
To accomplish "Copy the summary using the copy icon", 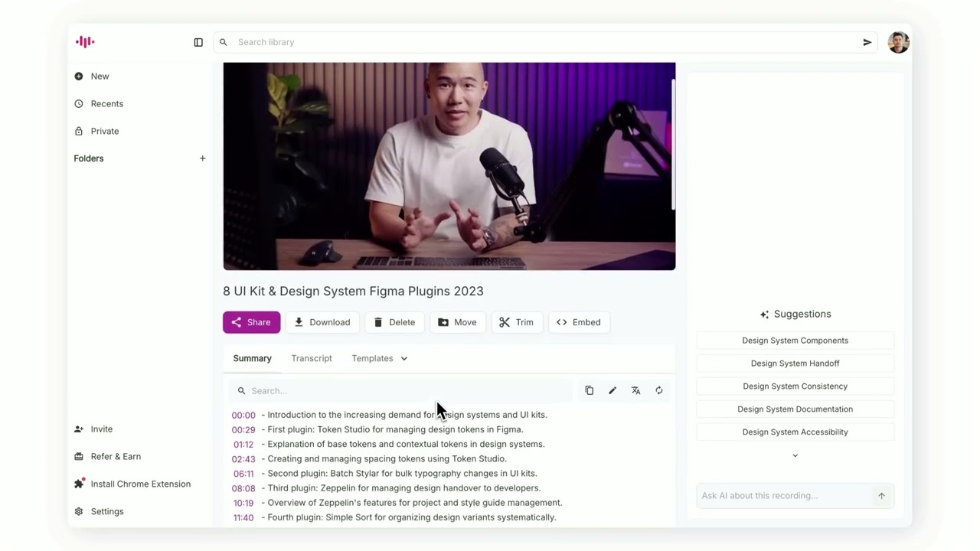I will click(x=589, y=390).
